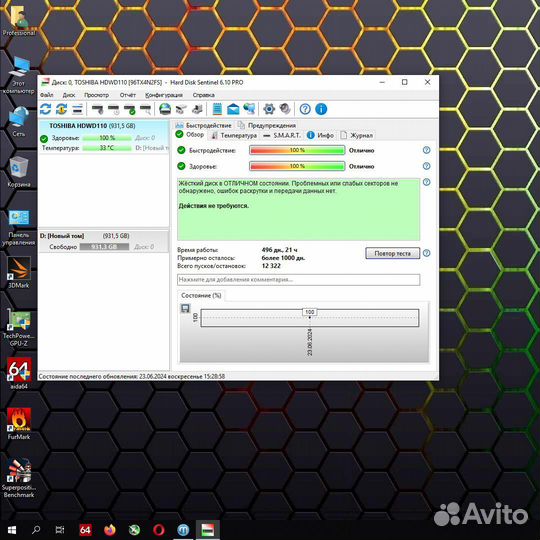Open the Корзина desktop icon
The image size is (540, 540).
pyautogui.click(x=19, y=172)
